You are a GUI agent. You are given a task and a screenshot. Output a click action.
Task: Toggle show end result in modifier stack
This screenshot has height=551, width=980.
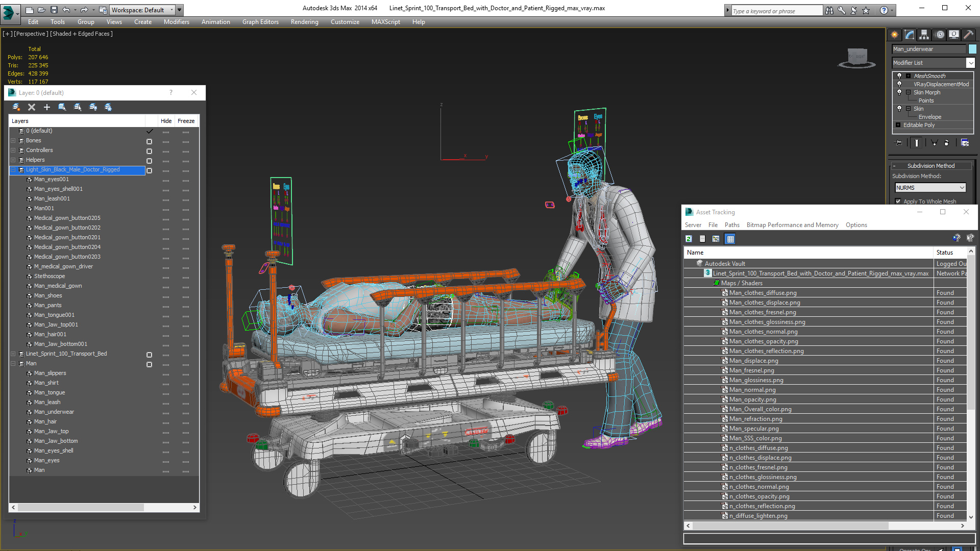click(917, 143)
